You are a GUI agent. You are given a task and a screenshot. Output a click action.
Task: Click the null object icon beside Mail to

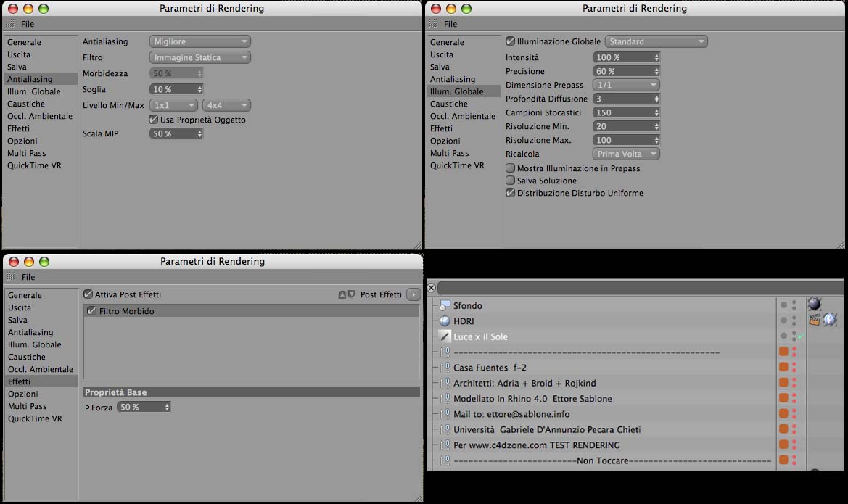[445, 413]
